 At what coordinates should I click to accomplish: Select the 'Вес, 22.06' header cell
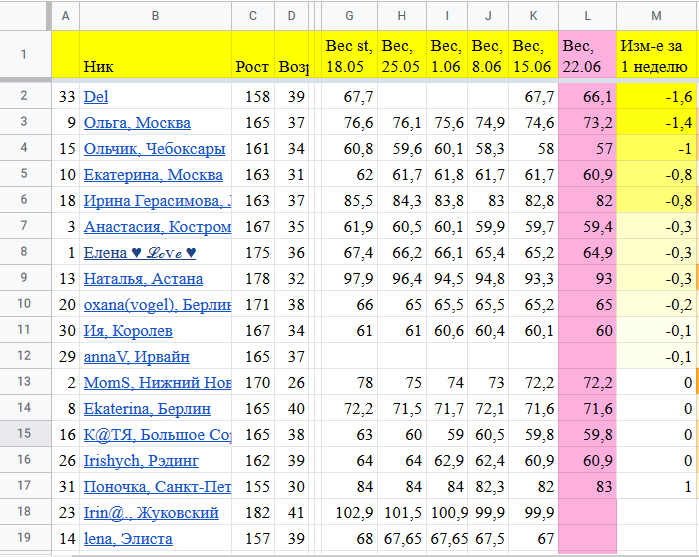(586, 56)
